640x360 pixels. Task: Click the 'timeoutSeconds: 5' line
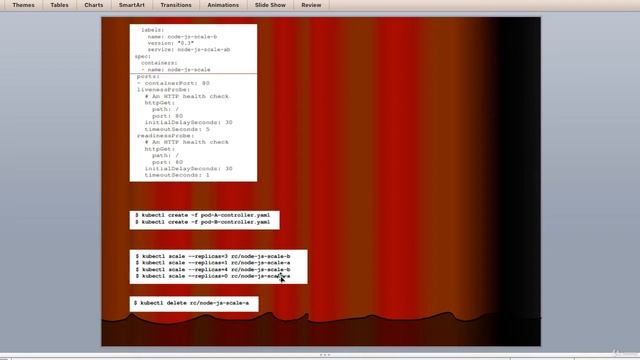tap(177, 129)
